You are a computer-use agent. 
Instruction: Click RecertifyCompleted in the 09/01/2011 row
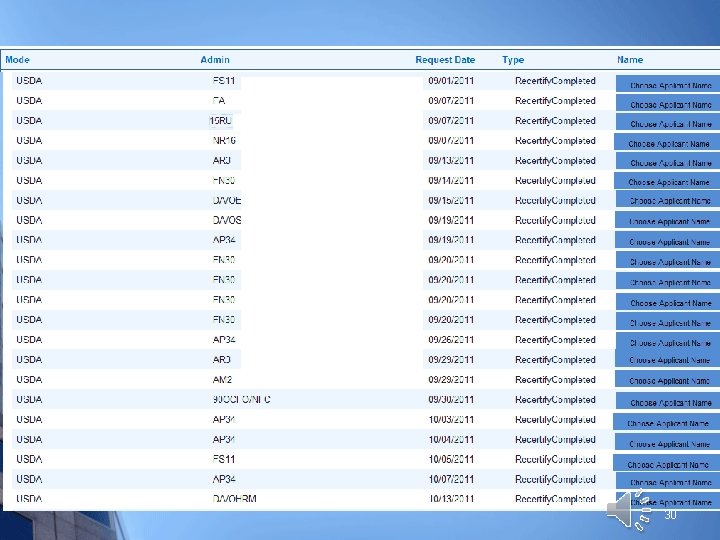coord(555,81)
